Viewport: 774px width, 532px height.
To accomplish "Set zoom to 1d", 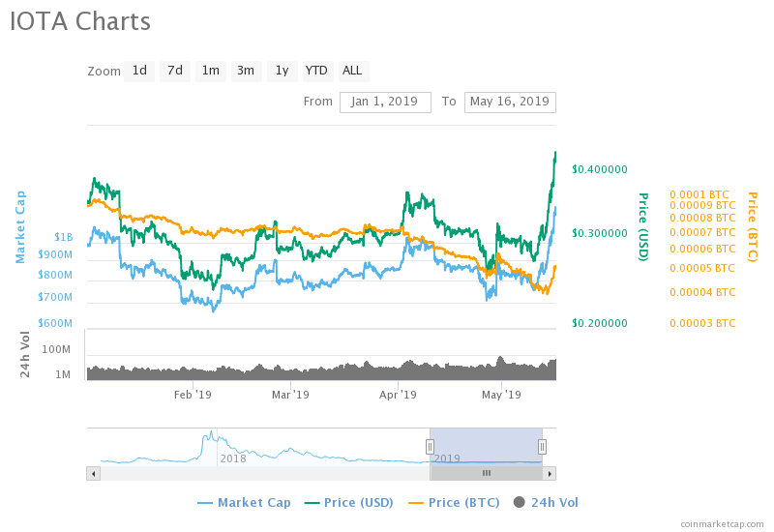I will pyautogui.click(x=139, y=71).
